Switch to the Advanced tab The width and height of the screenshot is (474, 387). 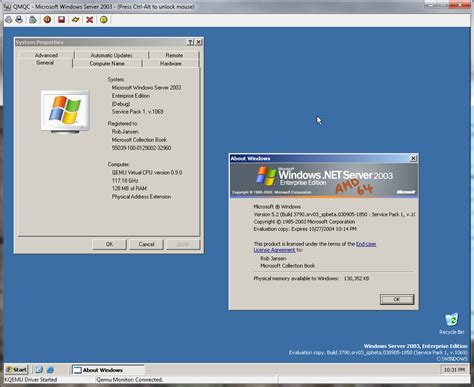(x=46, y=55)
